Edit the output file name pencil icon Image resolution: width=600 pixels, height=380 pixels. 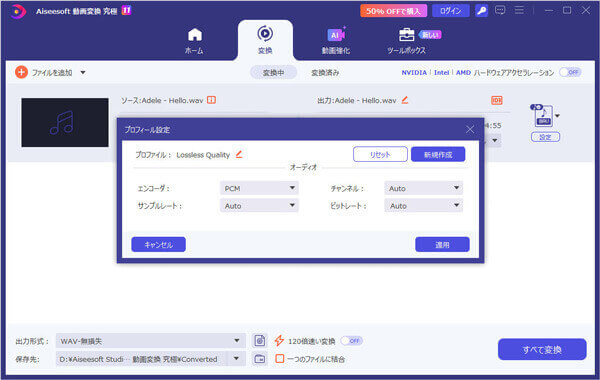click(405, 100)
